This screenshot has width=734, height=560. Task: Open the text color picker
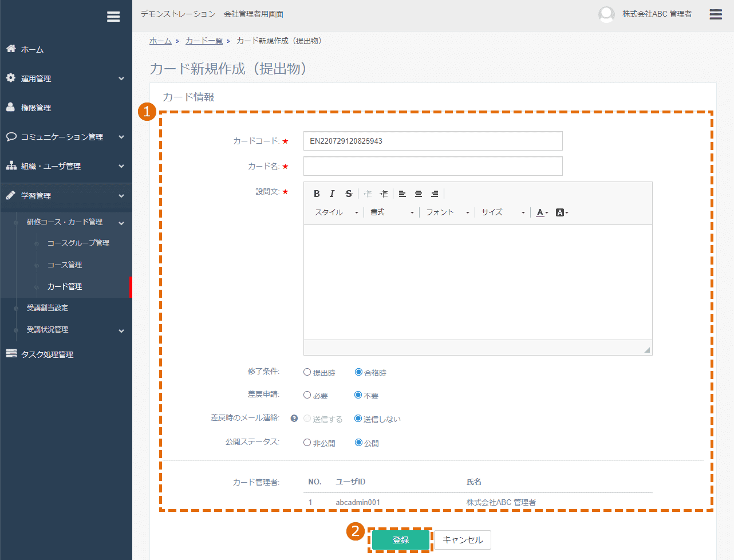point(542,212)
